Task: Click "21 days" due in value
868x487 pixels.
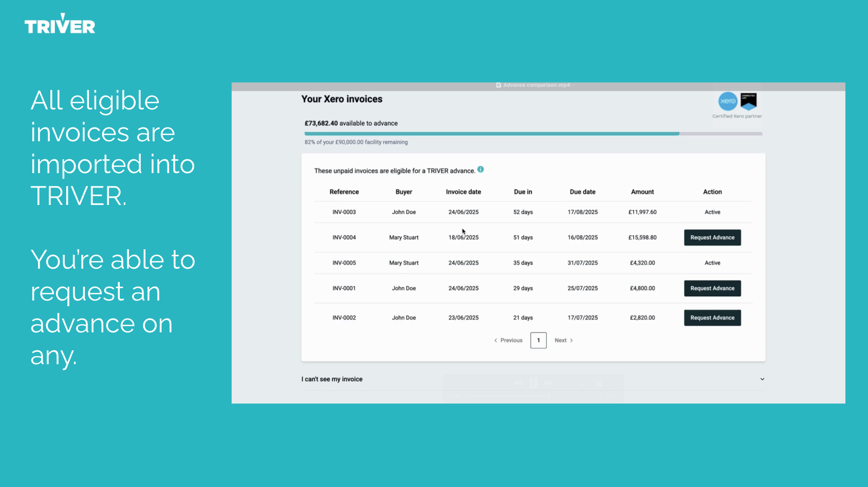Action: point(523,317)
